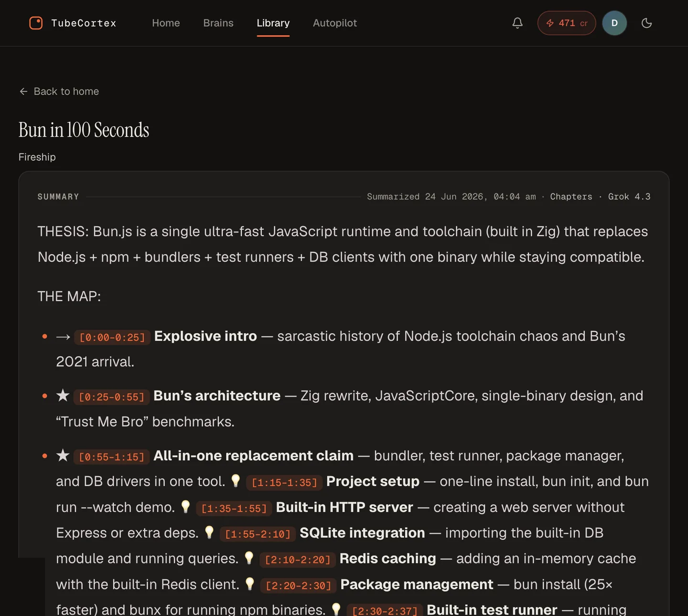This screenshot has width=688, height=616.
Task: Jump to timestamp 2:10-2:20
Action: pos(298,560)
